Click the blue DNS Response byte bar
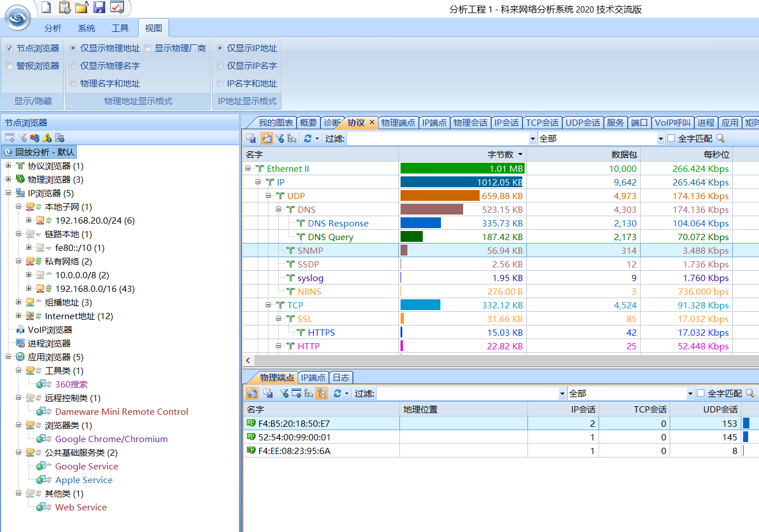This screenshot has width=759, height=532. [420, 223]
